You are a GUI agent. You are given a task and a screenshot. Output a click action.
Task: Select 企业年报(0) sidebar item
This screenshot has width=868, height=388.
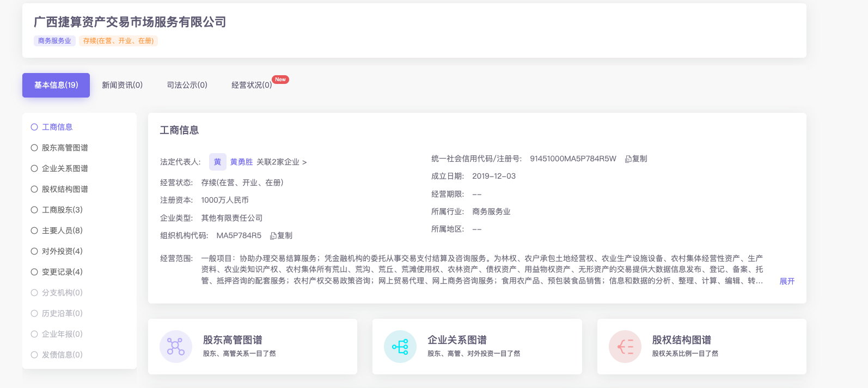click(x=57, y=334)
